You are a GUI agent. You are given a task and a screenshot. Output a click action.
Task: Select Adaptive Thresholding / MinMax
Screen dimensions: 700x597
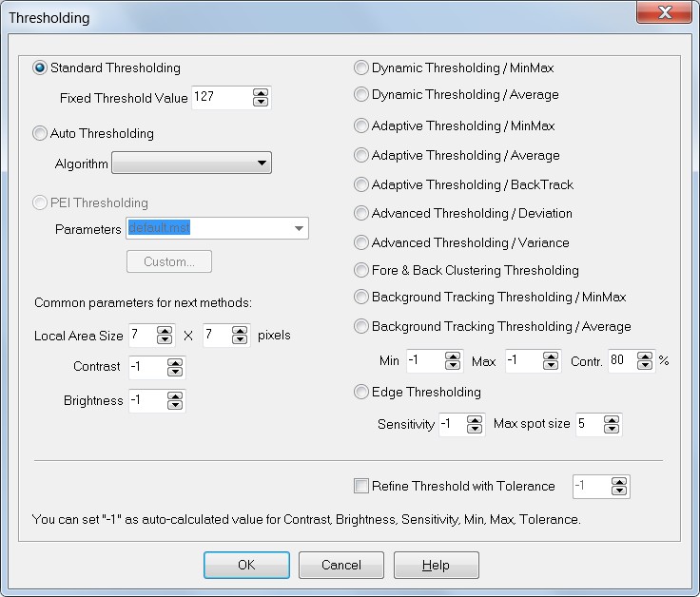click(x=361, y=125)
